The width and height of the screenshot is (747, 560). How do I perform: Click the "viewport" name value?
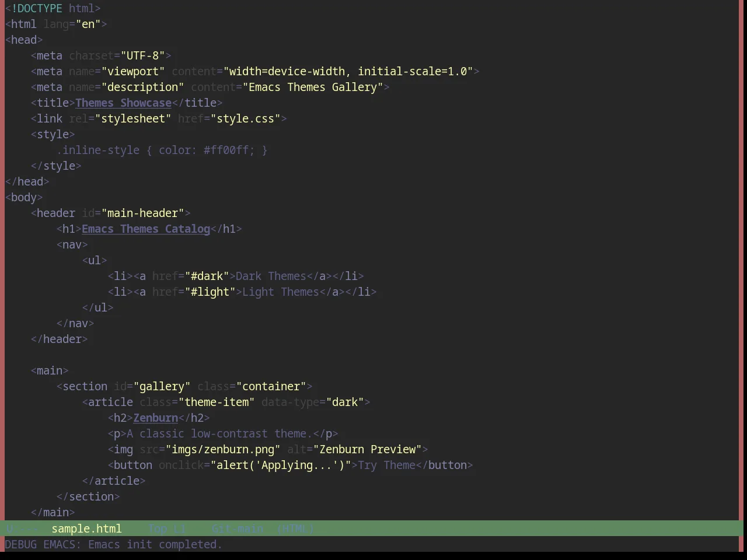133,71
